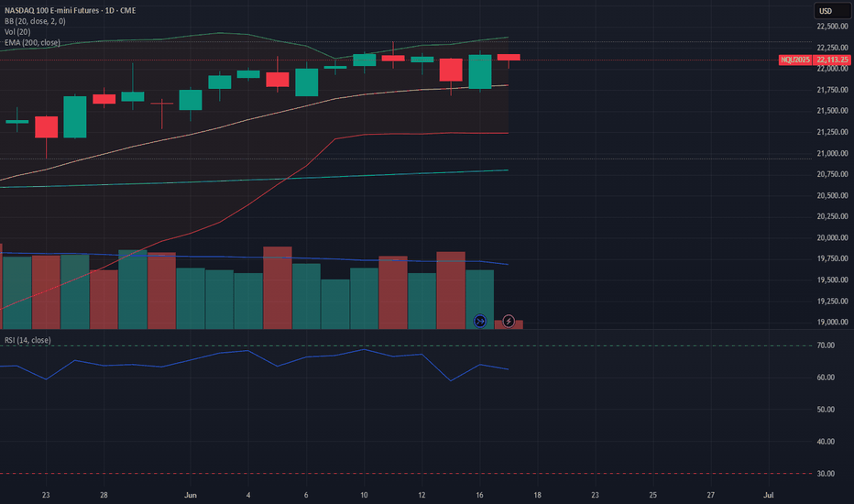Screen dimensions: 854x504
Task: Select the BB (20, close, 2, 0) legend
Action: pos(35,21)
